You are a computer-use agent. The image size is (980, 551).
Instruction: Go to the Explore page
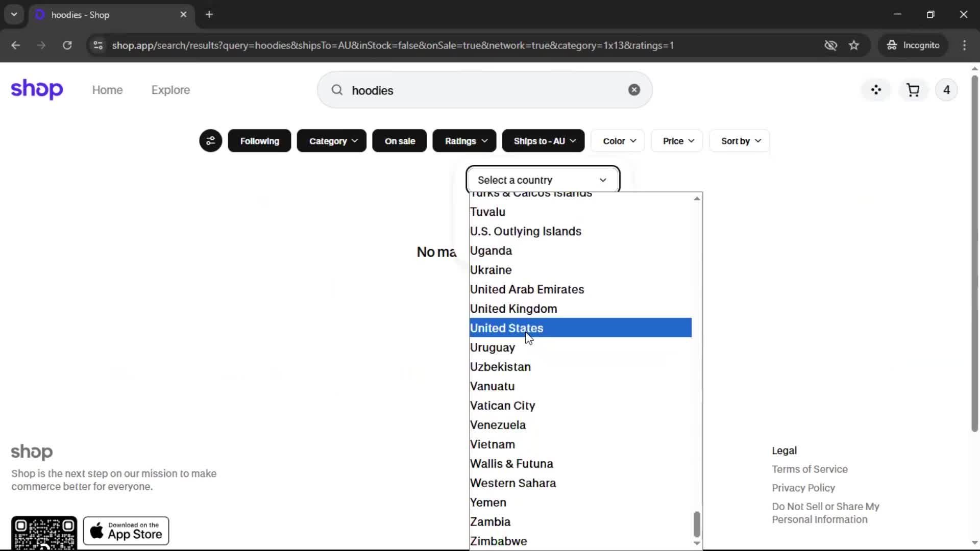[x=170, y=90]
